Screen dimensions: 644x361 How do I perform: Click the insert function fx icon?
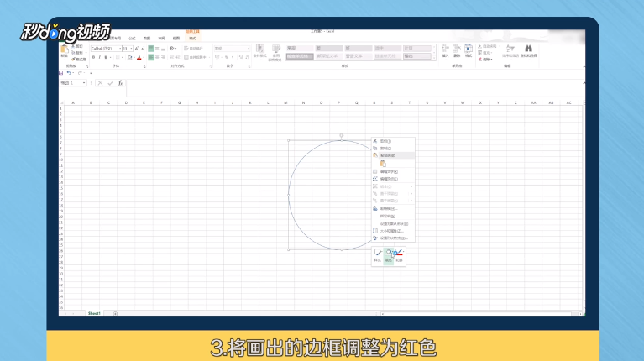coord(120,83)
